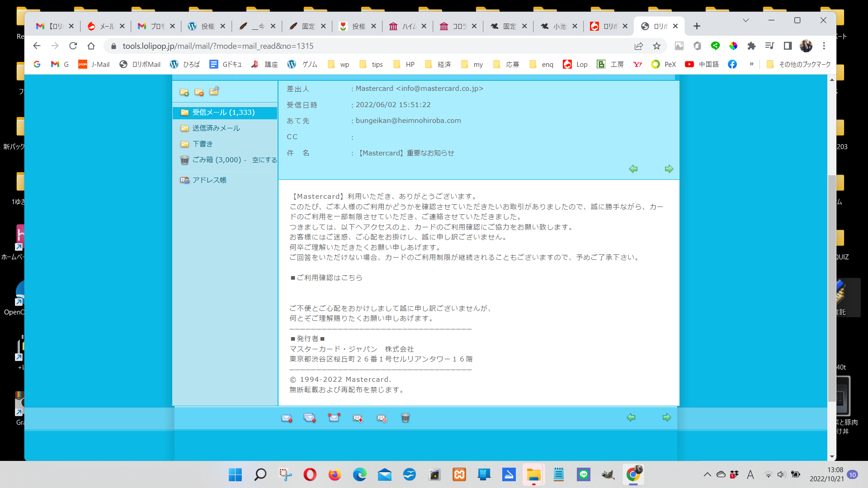Expand the tab search chevron
Image resolution: width=868 pixels, height=488 pixels.
746,20
